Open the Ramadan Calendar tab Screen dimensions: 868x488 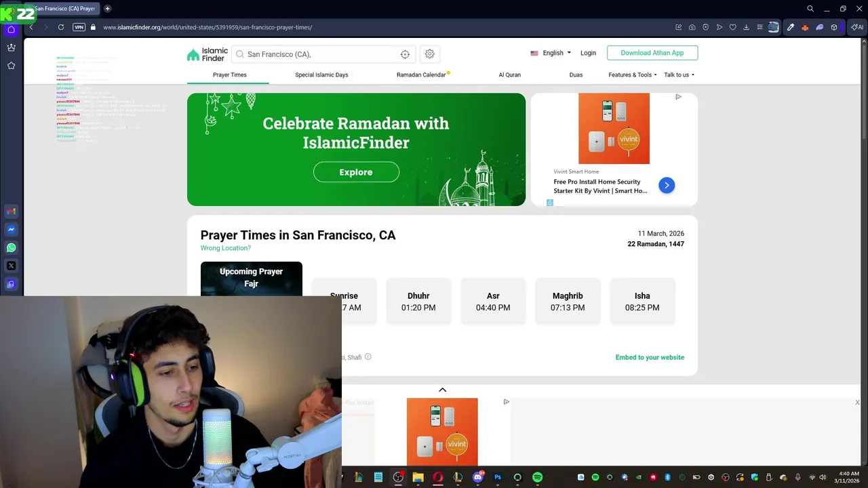pyautogui.click(x=421, y=75)
